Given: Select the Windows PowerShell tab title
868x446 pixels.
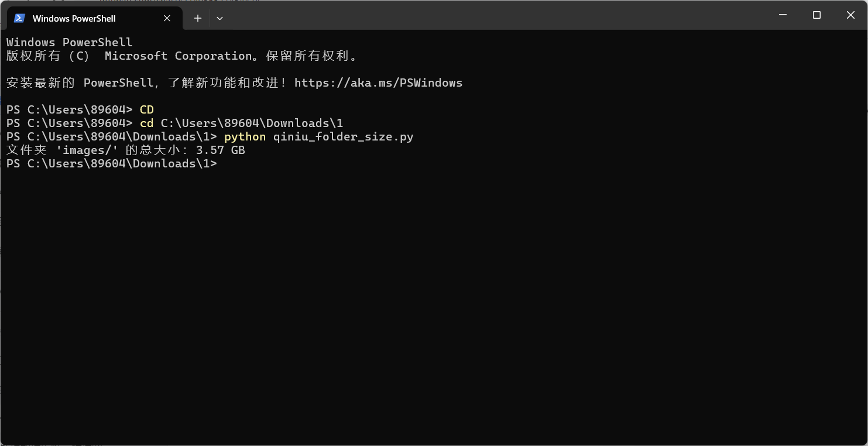Looking at the screenshot, I should (74, 18).
